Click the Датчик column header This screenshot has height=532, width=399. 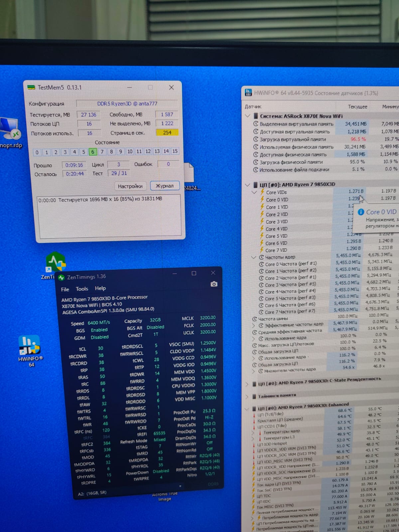(253, 107)
